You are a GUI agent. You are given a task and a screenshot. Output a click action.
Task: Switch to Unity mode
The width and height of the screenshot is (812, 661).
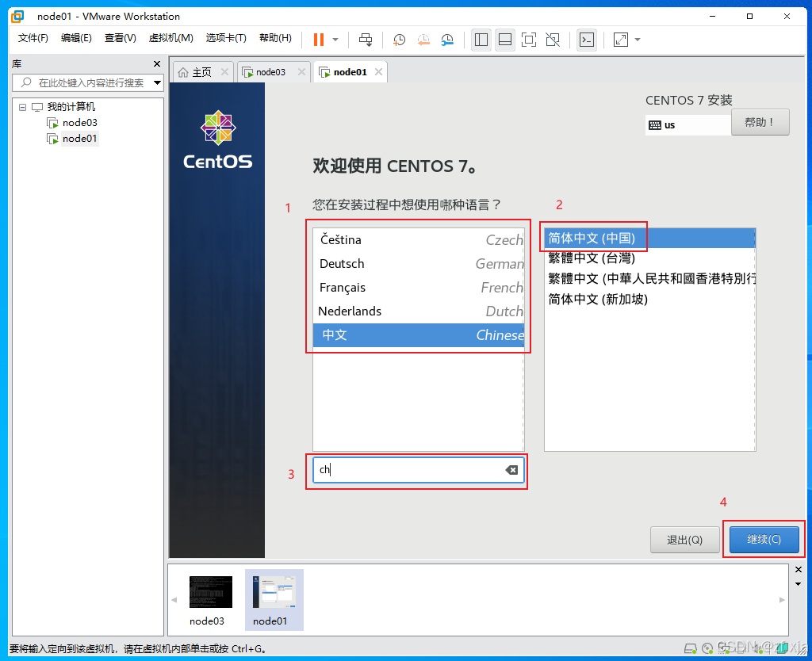553,40
